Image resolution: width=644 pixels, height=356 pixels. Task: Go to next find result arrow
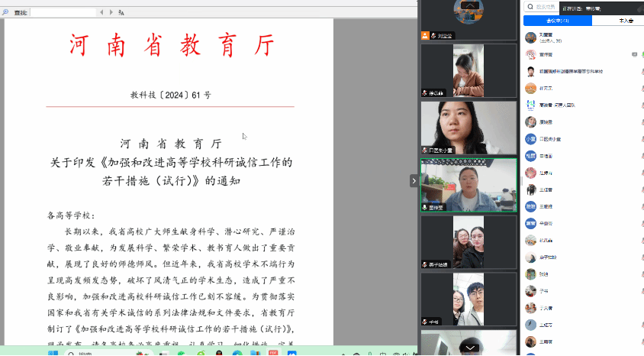pos(111,12)
